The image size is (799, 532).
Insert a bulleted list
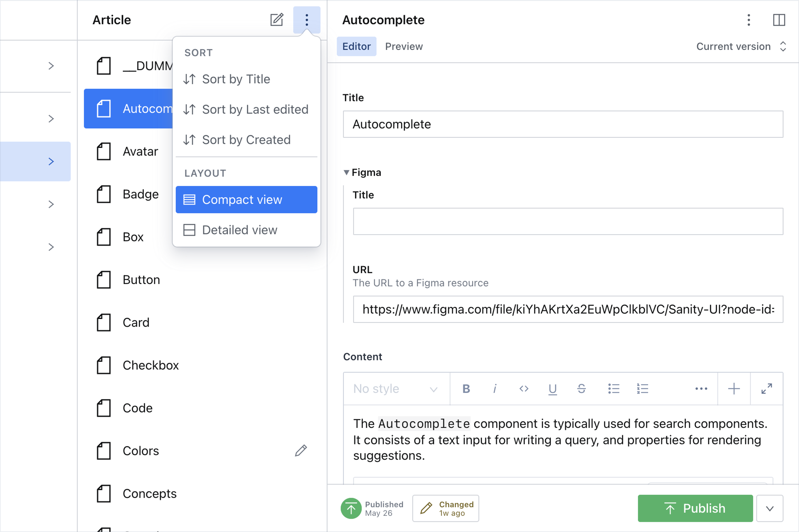(x=613, y=389)
